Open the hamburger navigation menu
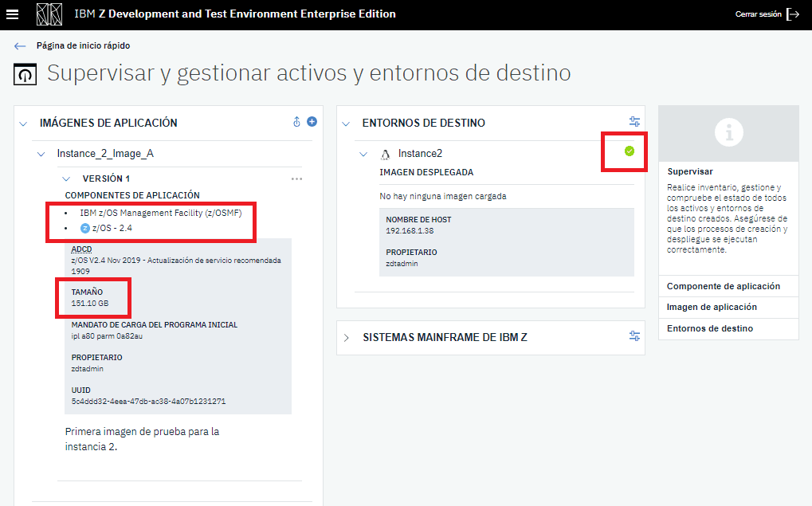 pyautogui.click(x=13, y=14)
